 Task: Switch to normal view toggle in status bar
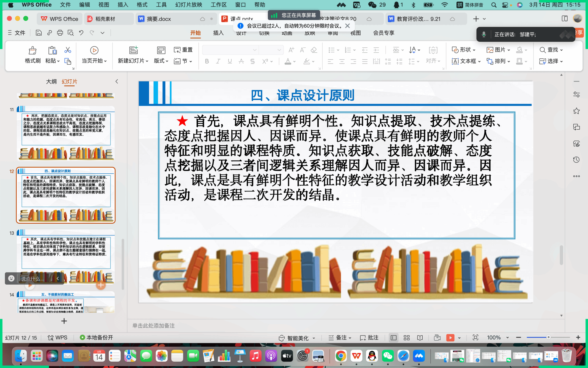pyautogui.click(x=394, y=338)
